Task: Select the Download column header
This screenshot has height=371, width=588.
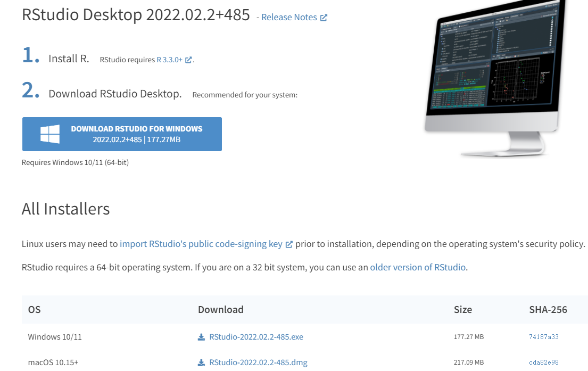Action: click(220, 309)
